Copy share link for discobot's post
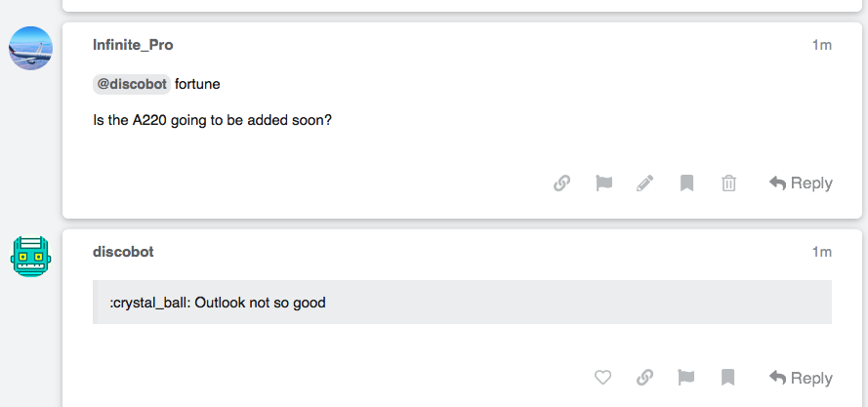Screen dimensions: 868x407 tap(644, 378)
